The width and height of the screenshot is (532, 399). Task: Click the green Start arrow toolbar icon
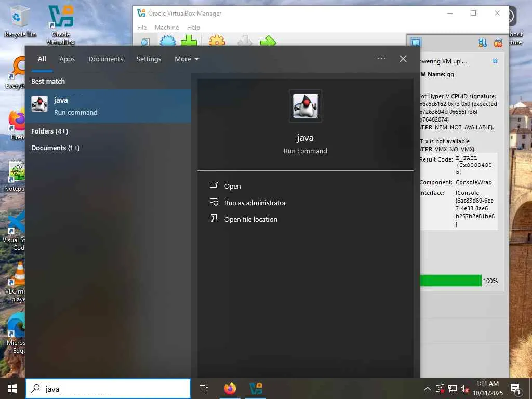[269, 41]
